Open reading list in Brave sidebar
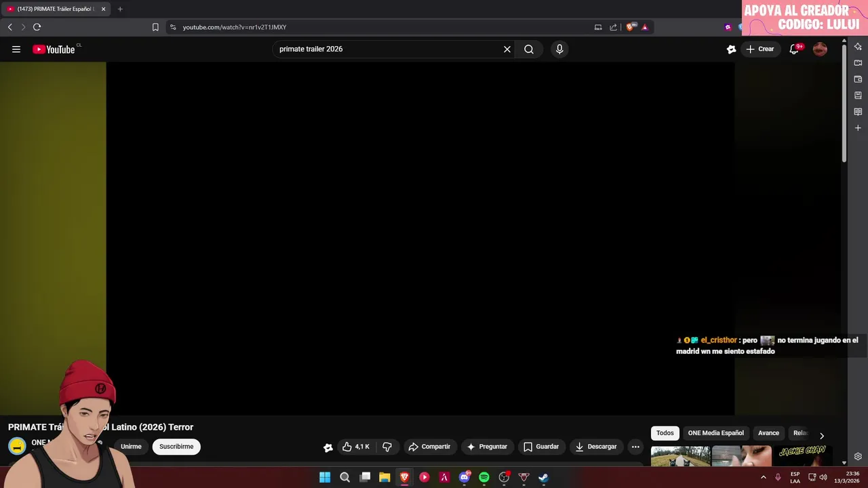This screenshot has width=868, height=488. 858,112
